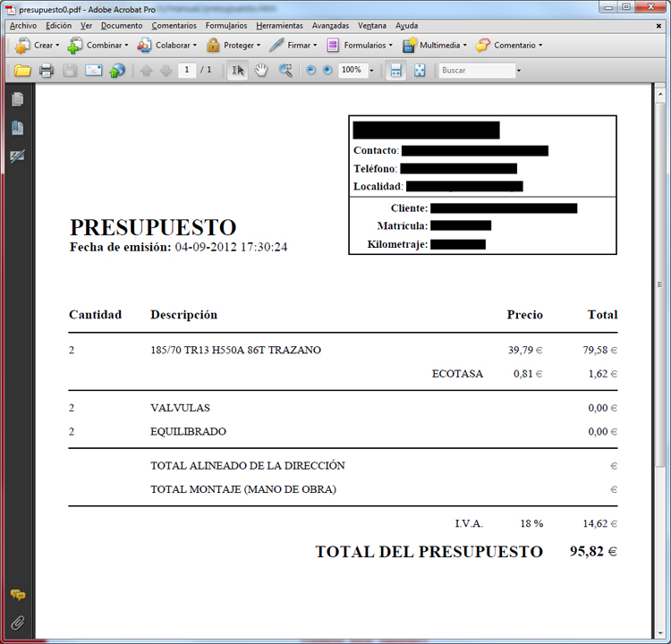Screen dimensions: 671x644
Task: Click the Buscar search field
Action: coord(477,70)
